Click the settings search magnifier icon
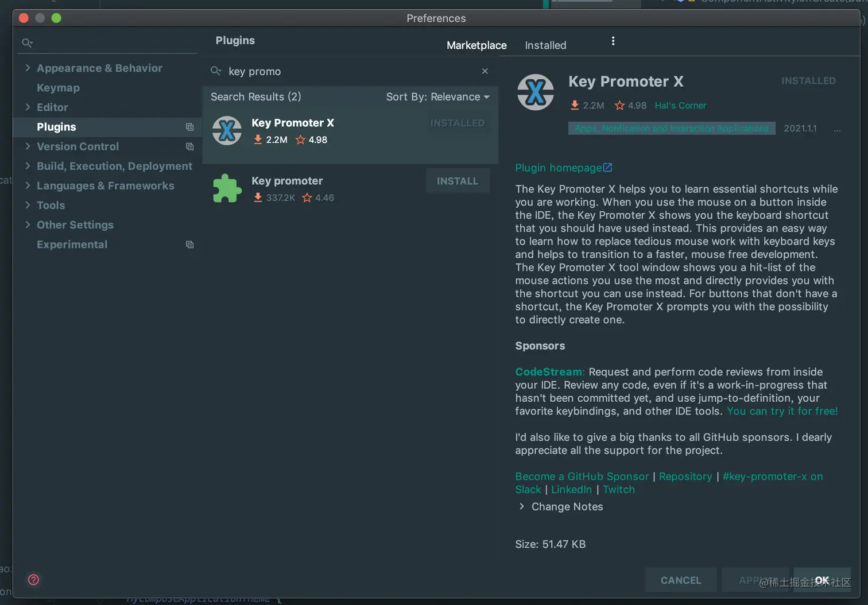Image resolution: width=868 pixels, height=605 pixels. click(x=27, y=42)
